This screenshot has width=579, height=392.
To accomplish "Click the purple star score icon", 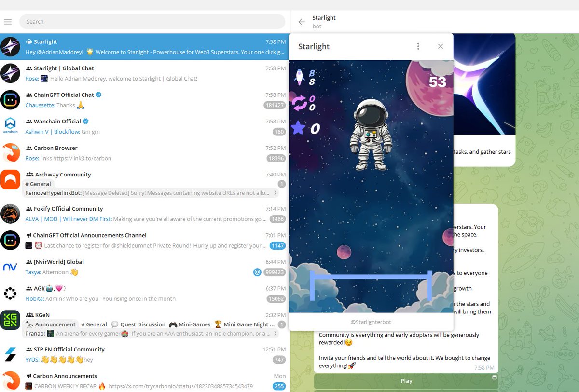I will (299, 128).
